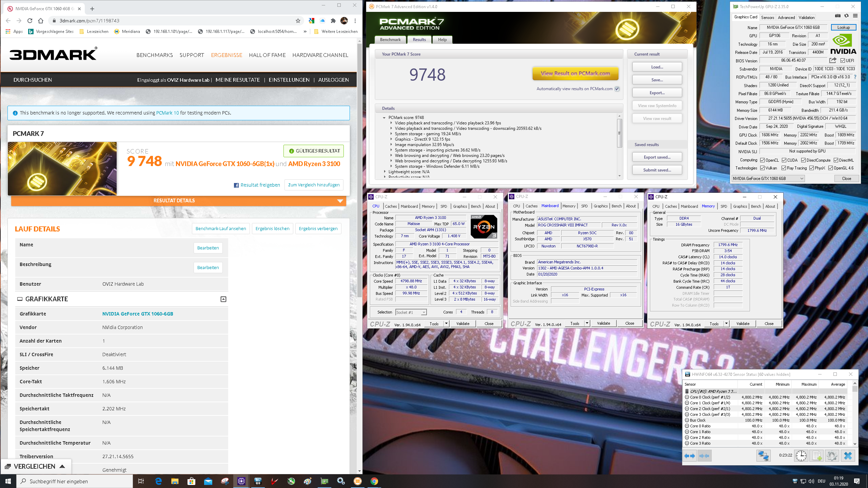Open the Socket #1 selection dropdown in CPU-Z
The width and height of the screenshot is (868, 488).
[x=411, y=312]
